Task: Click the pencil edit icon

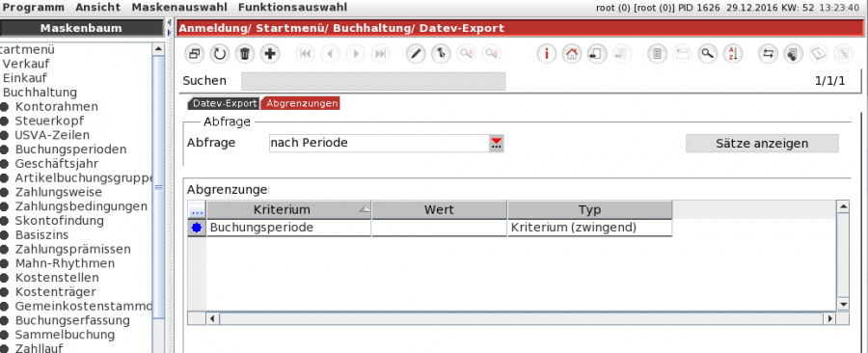Action: tap(416, 54)
